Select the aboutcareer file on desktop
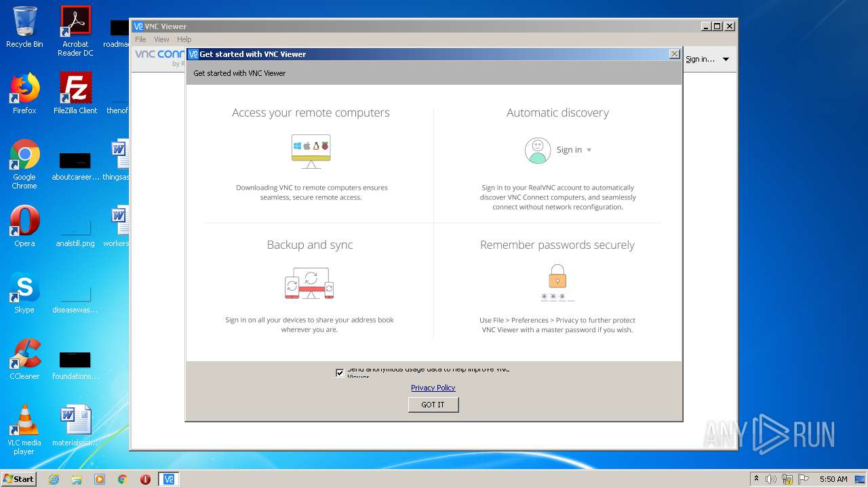868x488 pixels. (x=75, y=167)
